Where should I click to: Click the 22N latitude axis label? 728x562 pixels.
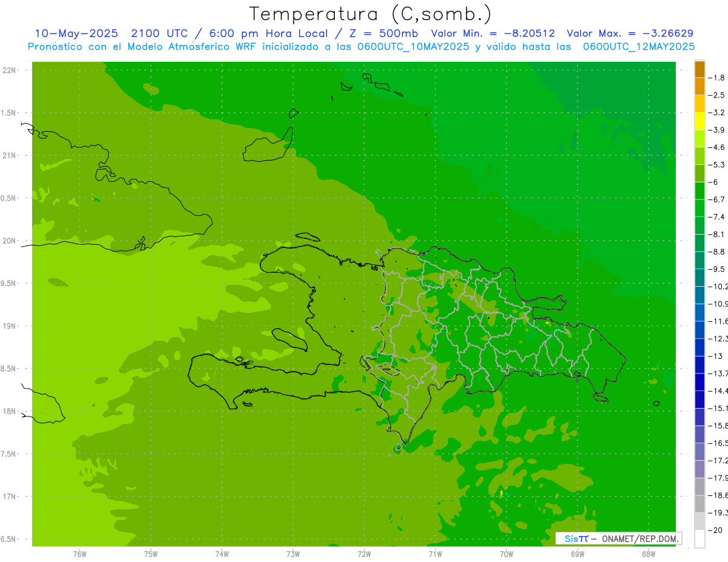point(10,70)
